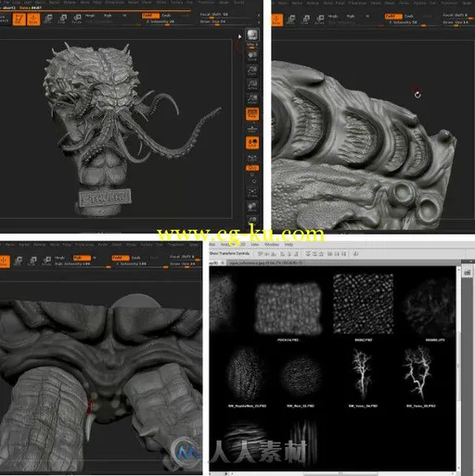
Task: Select the Move tool in the top-left ZBrush panel
Action: coord(47,19)
